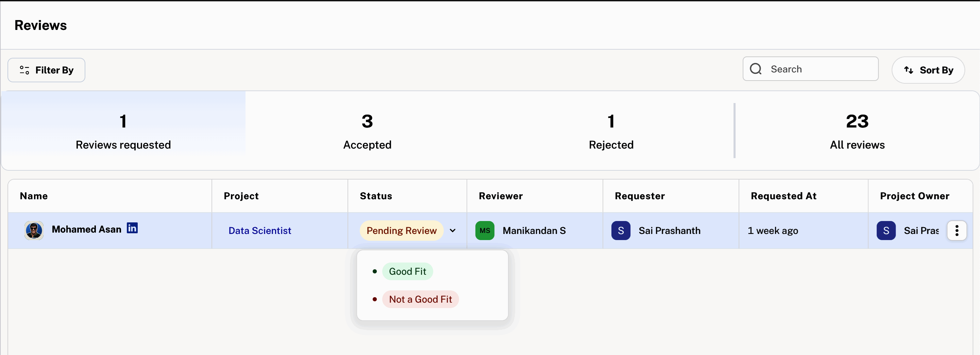The width and height of the screenshot is (980, 355).
Task: Open the Data Scientist project link
Action: (x=260, y=231)
